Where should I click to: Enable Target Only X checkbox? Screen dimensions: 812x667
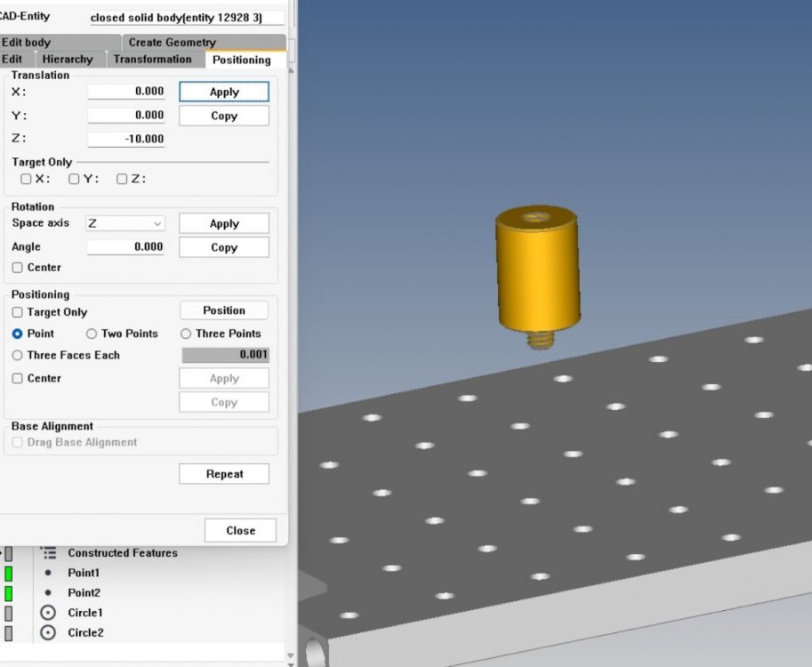click(26, 179)
